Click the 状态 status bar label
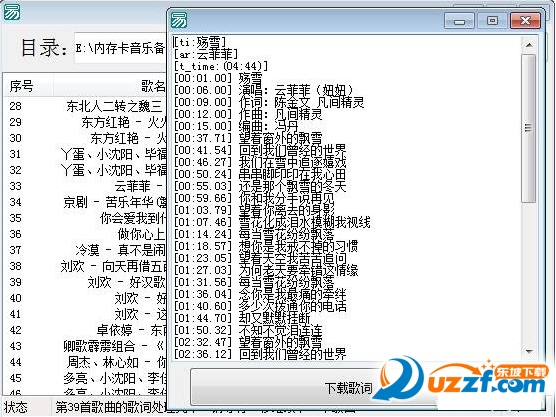 (x=16, y=407)
